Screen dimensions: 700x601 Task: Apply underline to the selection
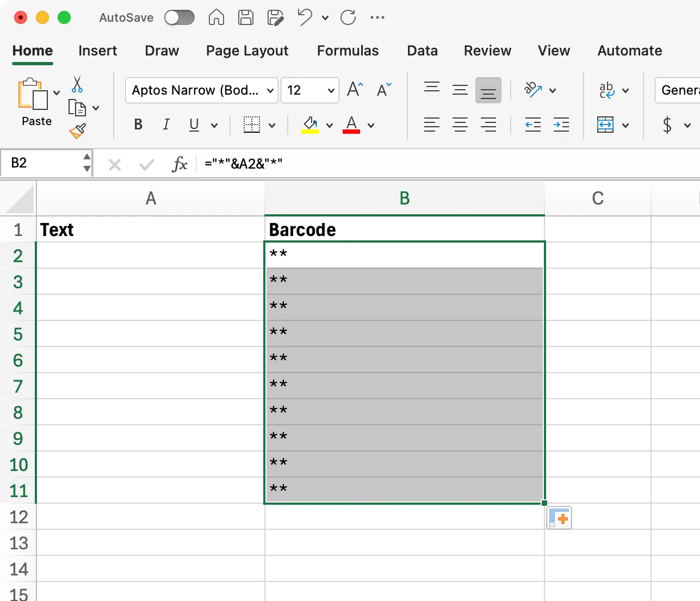tap(194, 125)
